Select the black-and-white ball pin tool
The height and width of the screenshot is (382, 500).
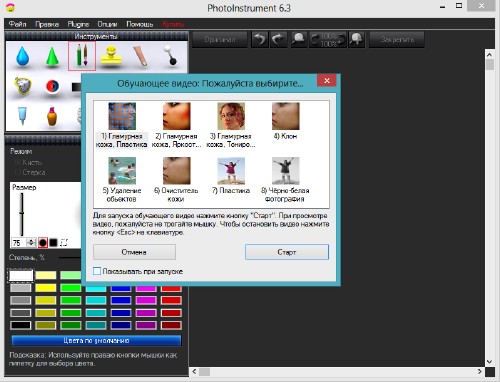[x=171, y=55]
